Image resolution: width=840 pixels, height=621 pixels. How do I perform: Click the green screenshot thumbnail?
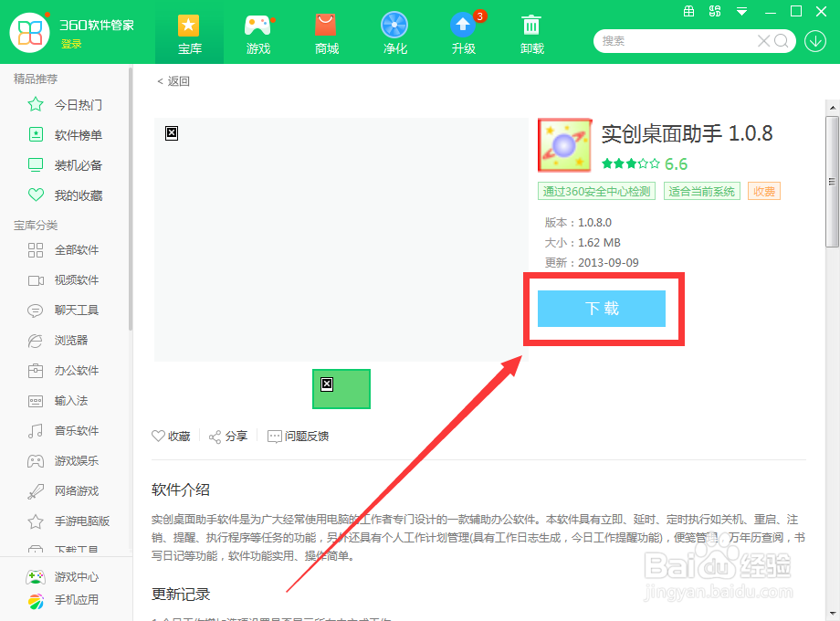(x=341, y=389)
